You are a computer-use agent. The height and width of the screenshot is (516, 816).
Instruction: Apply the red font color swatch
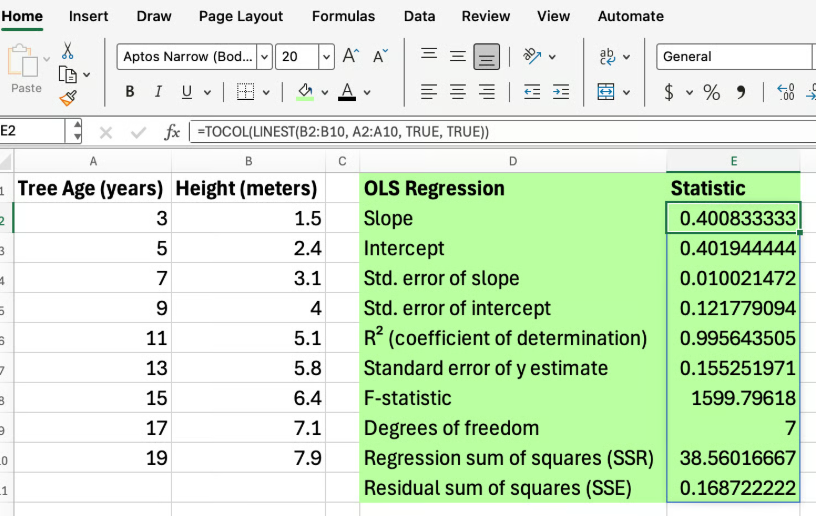(347, 93)
